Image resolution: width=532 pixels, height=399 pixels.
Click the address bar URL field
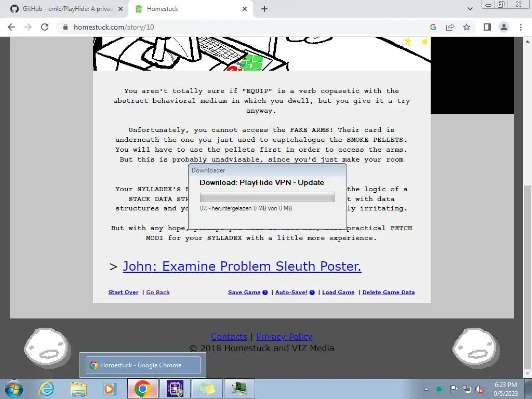click(x=244, y=27)
